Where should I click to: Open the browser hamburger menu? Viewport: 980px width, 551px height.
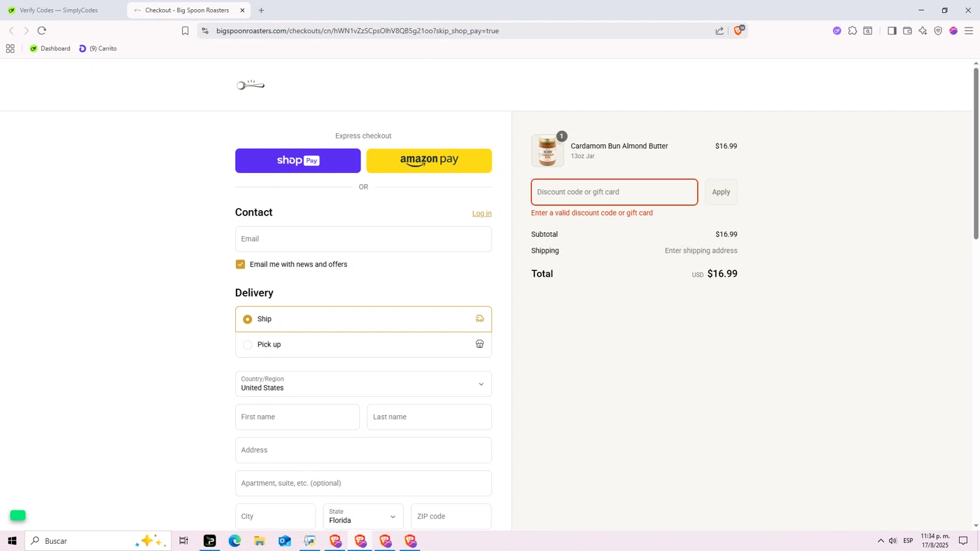[x=969, y=31]
